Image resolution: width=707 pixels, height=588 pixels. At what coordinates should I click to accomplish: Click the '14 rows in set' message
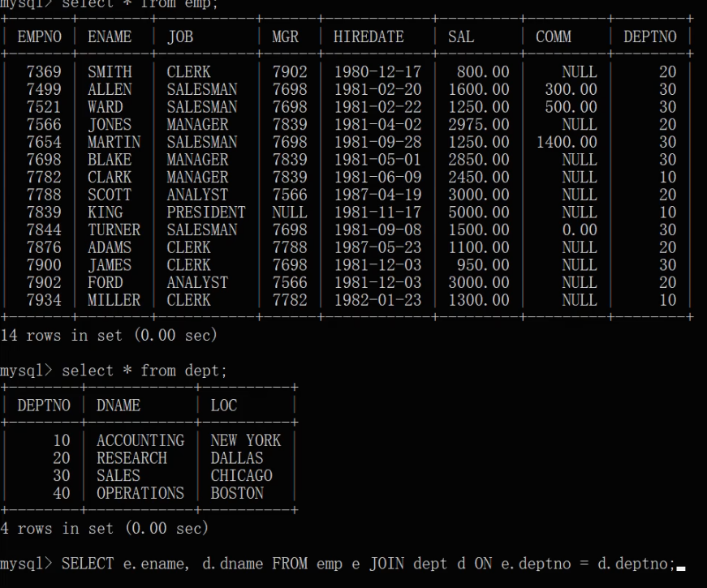tap(62, 335)
